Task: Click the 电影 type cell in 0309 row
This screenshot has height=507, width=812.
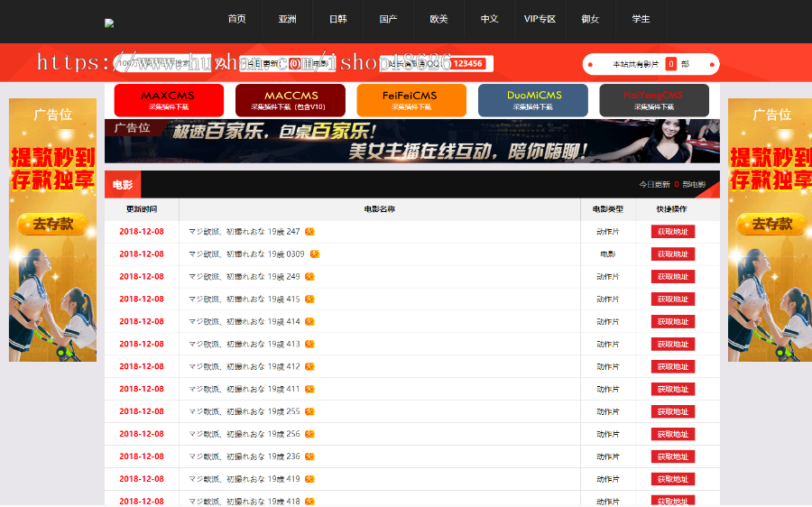Action: pyautogui.click(x=608, y=254)
